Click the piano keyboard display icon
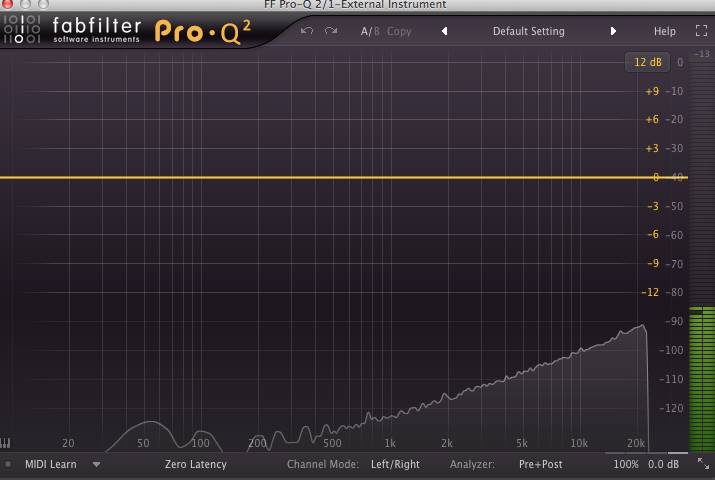 (8, 443)
